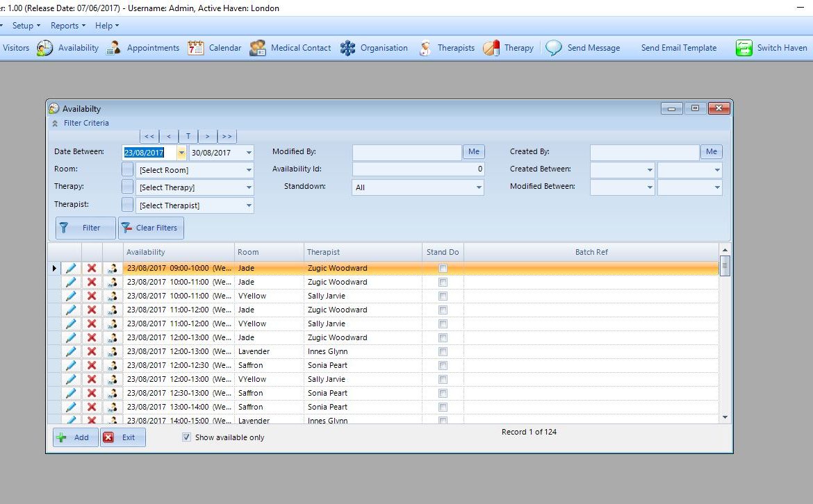Open the Organisation toolbar icon
Screen dimensions: 813x504
coord(347,48)
